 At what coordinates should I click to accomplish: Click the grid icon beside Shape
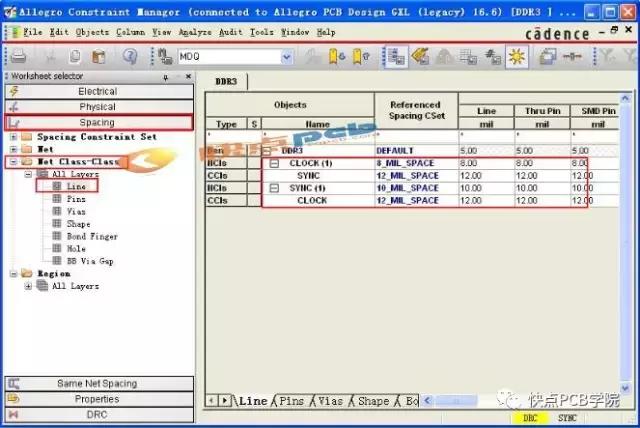[x=57, y=224]
